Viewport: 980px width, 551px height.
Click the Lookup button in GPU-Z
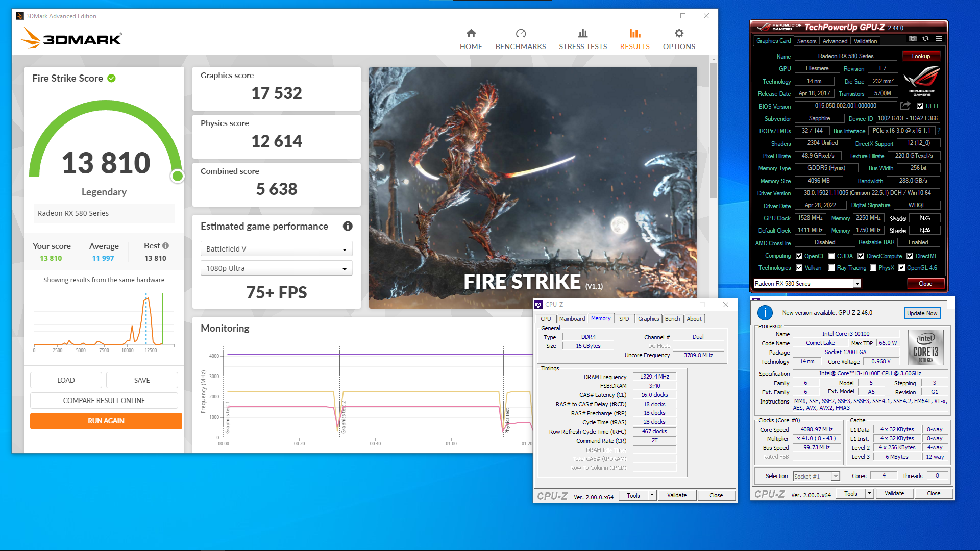tap(921, 56)
